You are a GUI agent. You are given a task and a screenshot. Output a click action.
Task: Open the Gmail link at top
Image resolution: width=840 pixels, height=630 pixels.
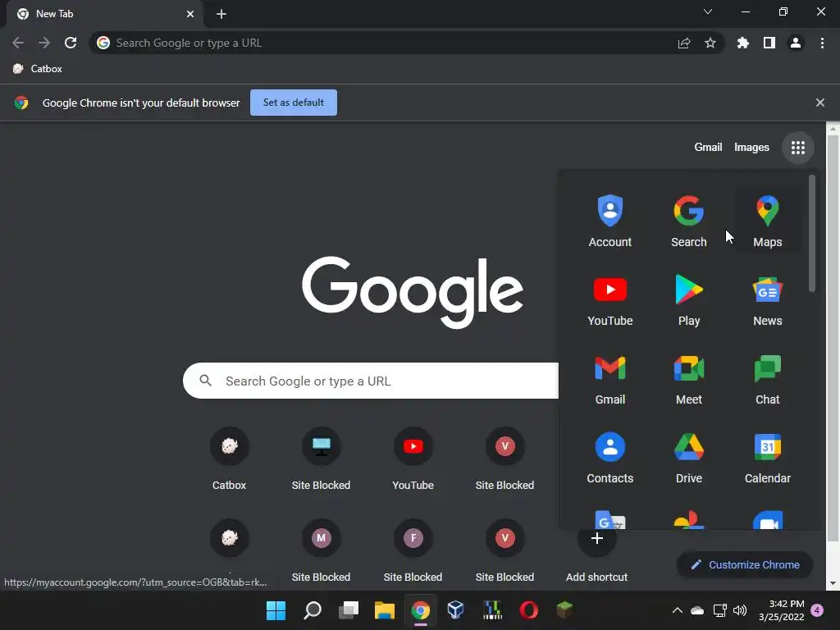(708, 148)
